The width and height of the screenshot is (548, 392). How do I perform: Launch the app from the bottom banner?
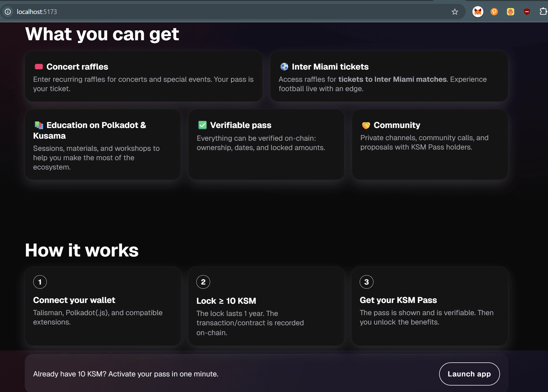[469, 374]
